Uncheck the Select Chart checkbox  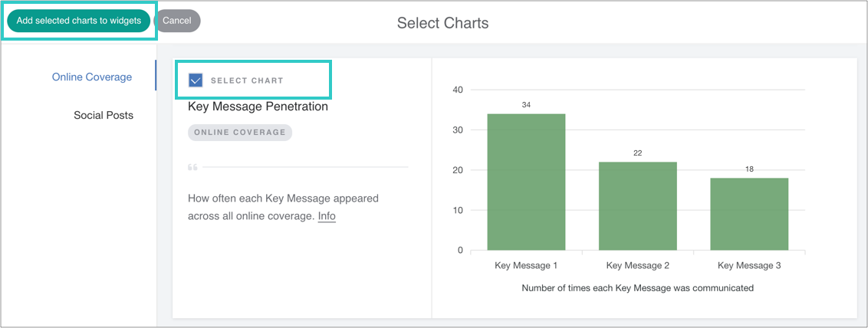196,80
